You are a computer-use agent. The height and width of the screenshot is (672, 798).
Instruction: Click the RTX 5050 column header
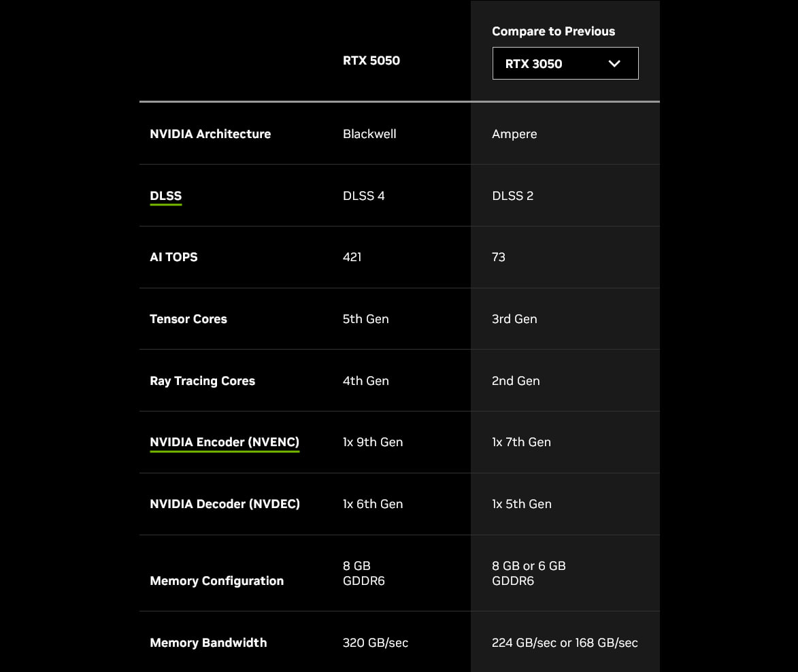[371, 61]
